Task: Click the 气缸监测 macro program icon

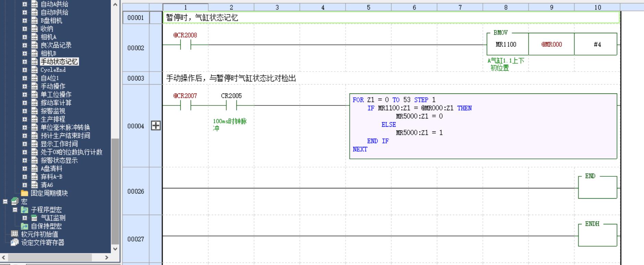Action: [x=34, y=218]
